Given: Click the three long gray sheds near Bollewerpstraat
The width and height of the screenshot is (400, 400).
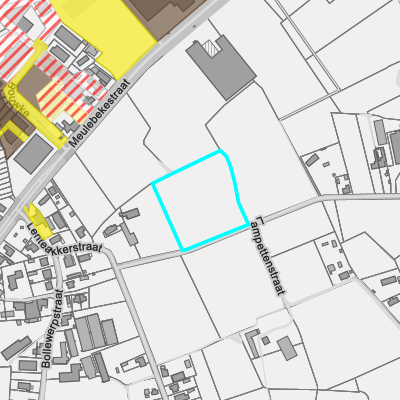Looking at the screenshot, I should (96, 332).
